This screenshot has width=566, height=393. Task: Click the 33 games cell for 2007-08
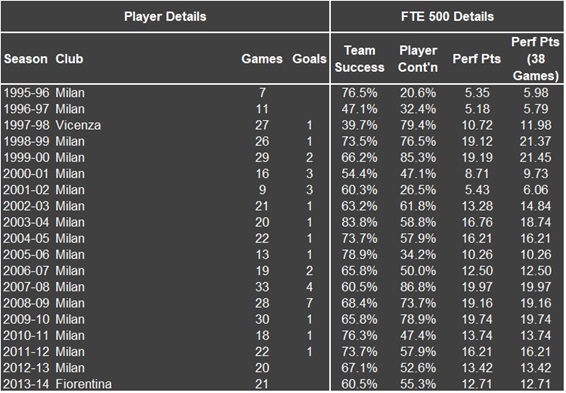[262, 287]
